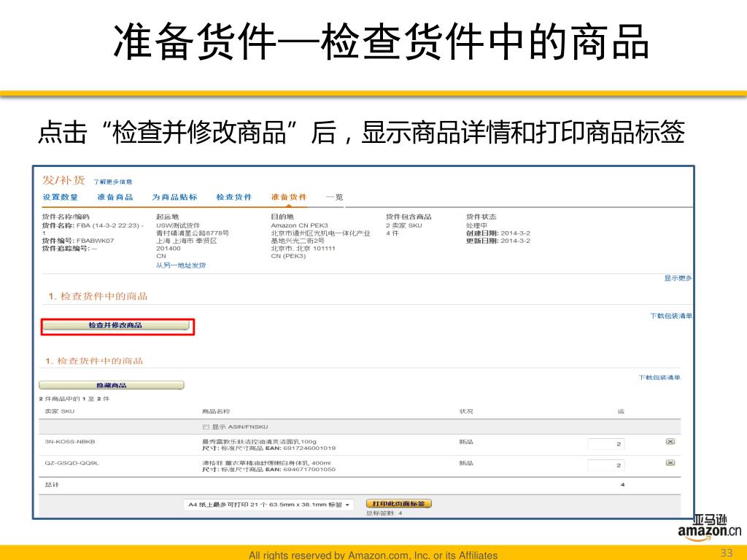
Task: Click the product name ending in 洁面乳 100g
Action: (x=259, y=441)
